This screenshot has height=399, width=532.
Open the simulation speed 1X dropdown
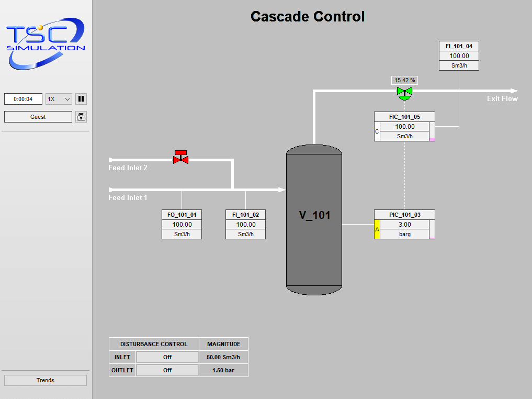coord(59,98)
